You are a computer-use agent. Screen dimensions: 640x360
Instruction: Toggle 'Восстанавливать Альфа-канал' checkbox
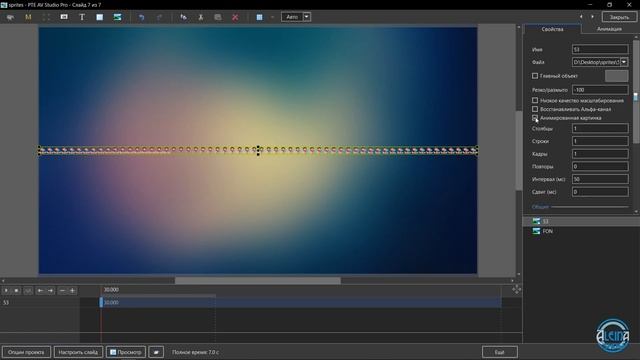[535, 109]
